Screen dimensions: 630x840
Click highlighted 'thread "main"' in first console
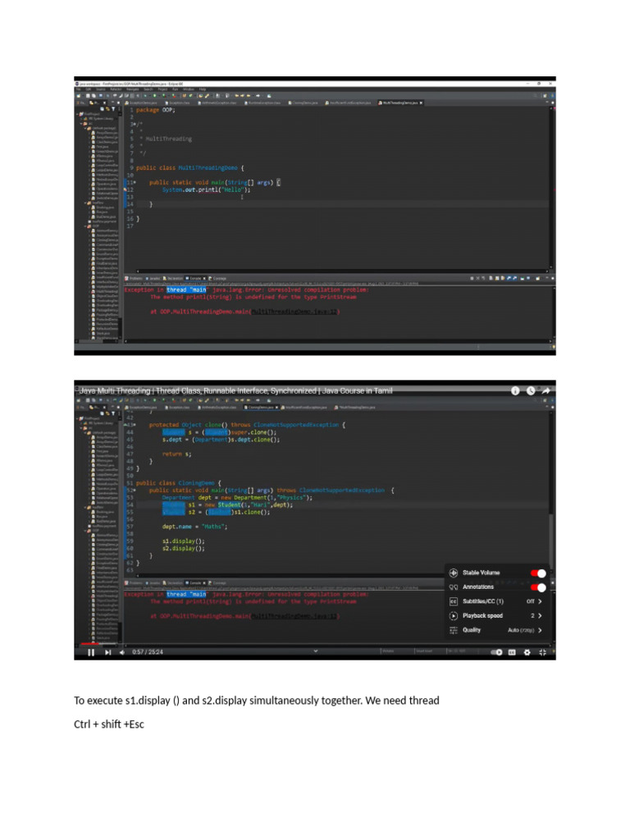(x=186, y=290)
